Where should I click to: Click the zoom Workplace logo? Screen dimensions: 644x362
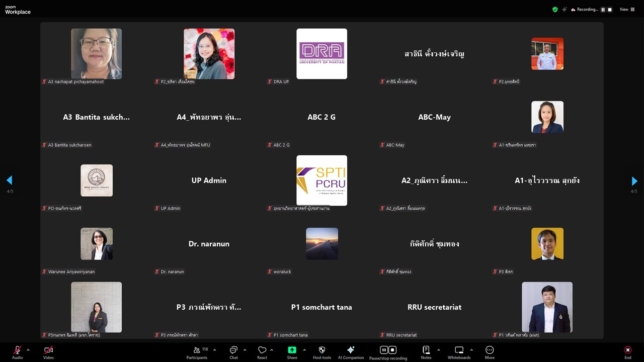click(18, 10)
